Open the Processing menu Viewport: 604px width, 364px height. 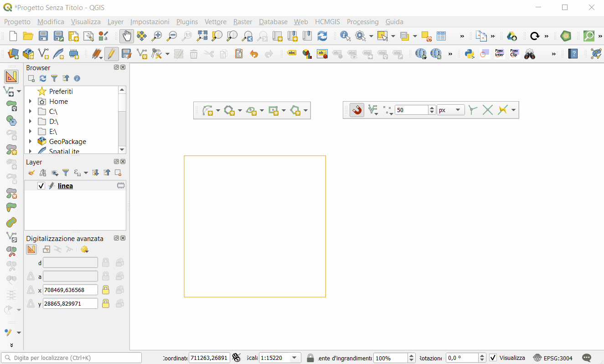click(362, 22)
